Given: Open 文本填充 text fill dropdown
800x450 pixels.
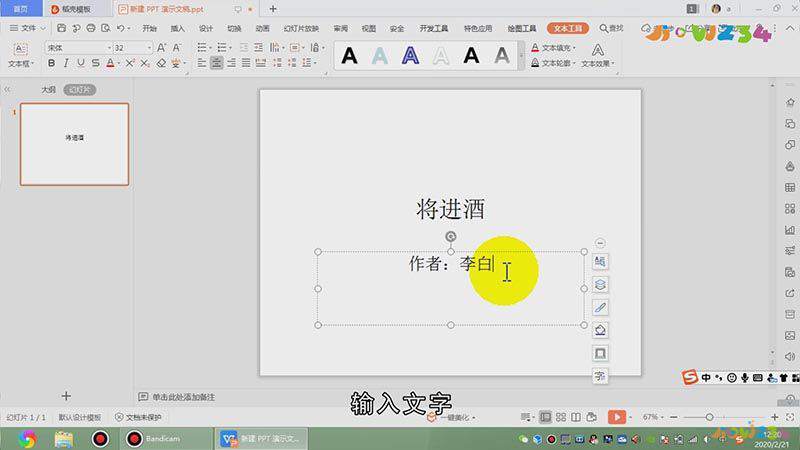Looking at the screenshot, I should (x=554, y=47).
